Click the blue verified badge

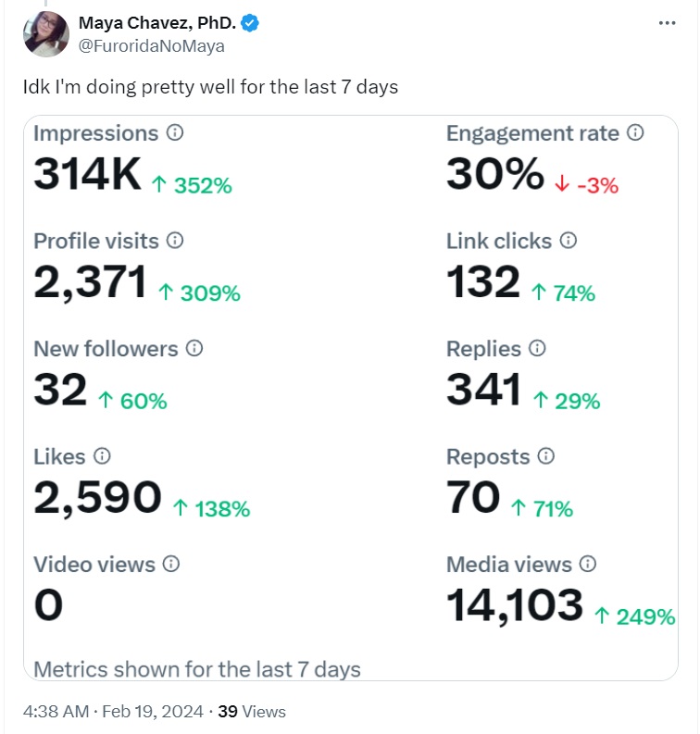click(x=250, y=24)
